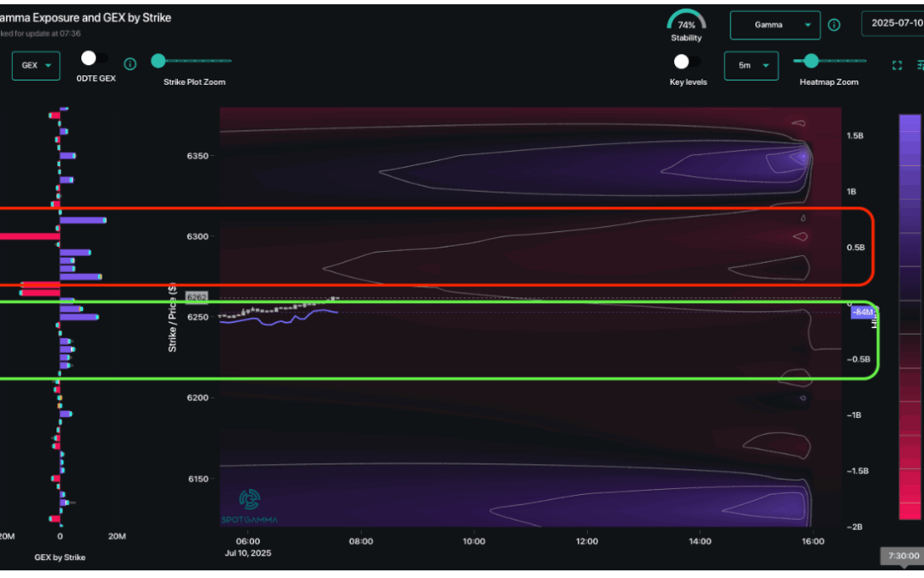Click the 6262 price axis label
The image size is (924, 578).
coord(196,297)
